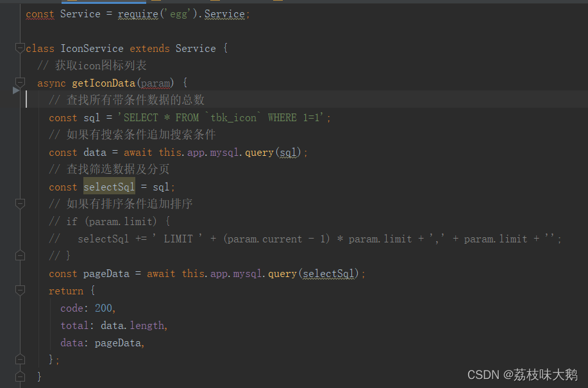Collapse the getIconData method fold arrow
The width and height of the screenshot is (588, 388).
click(20, 82)
